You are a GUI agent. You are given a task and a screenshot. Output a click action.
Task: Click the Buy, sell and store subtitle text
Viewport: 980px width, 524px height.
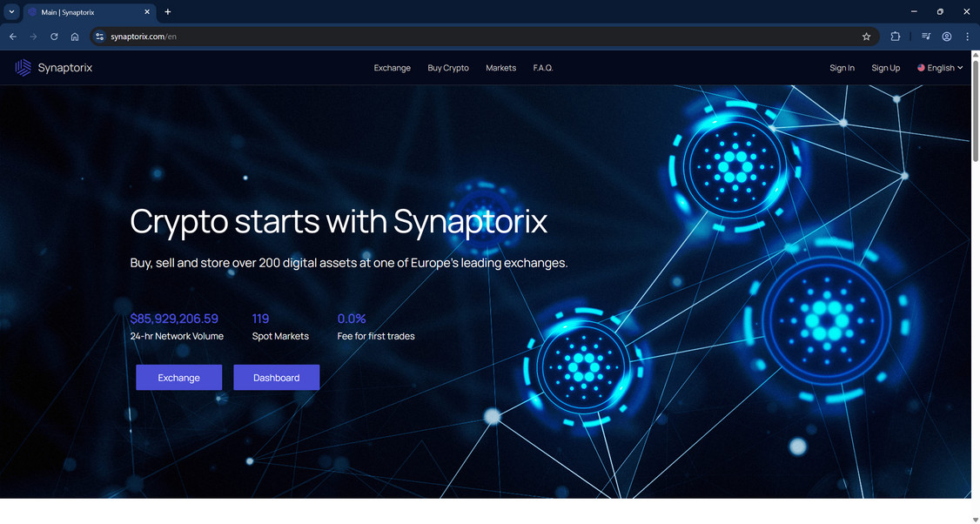(x=349, y=263)
